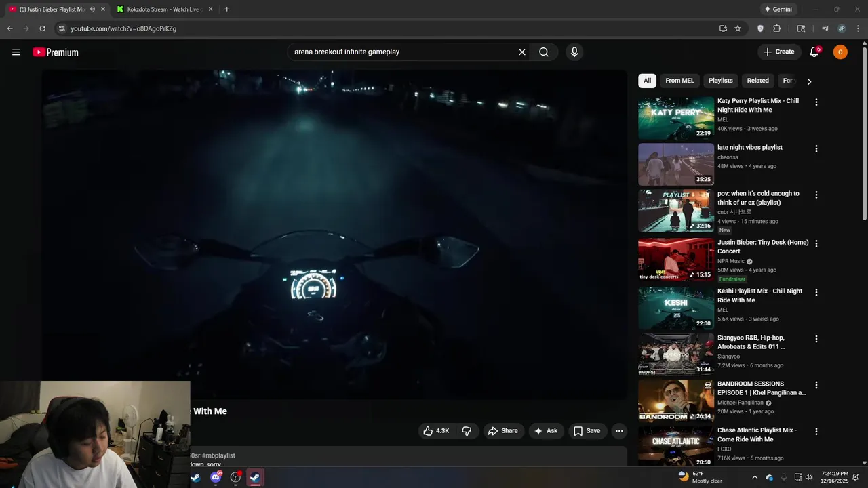This screenshot has height=488, width=868.
Task: Open the YouTube hamburger guide menu
Action: point(16,52)
